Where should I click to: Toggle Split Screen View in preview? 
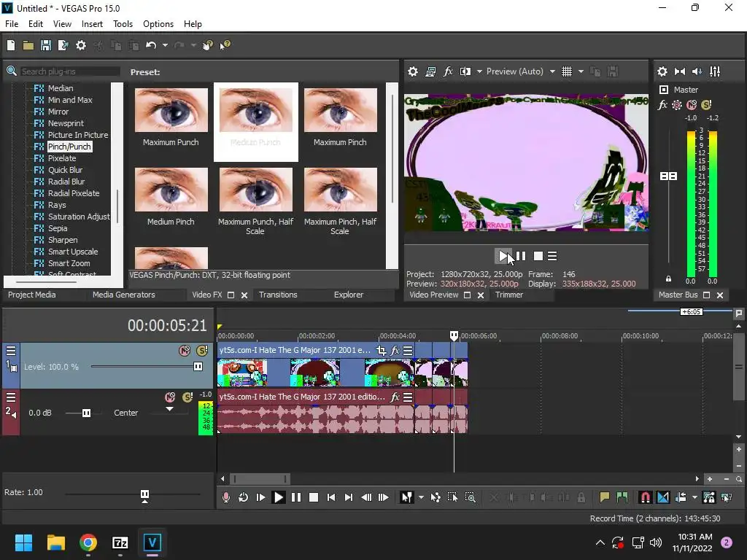[465, 71]
